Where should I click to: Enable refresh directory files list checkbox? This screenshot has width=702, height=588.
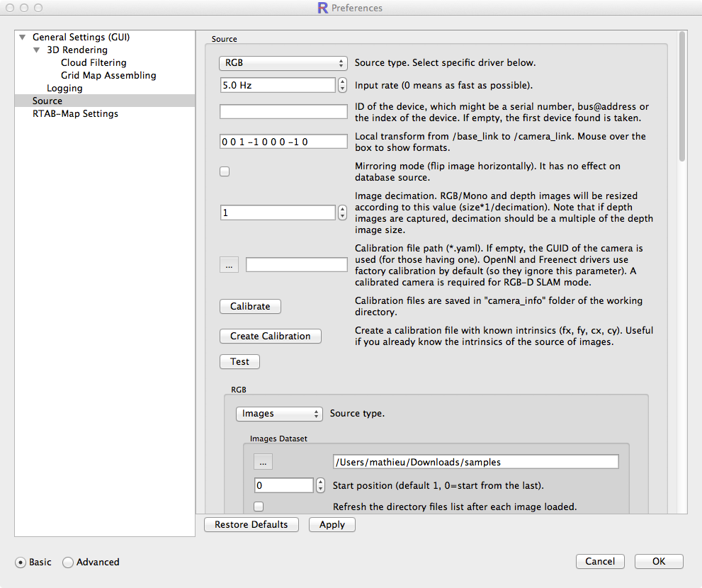tap(259, 507)
